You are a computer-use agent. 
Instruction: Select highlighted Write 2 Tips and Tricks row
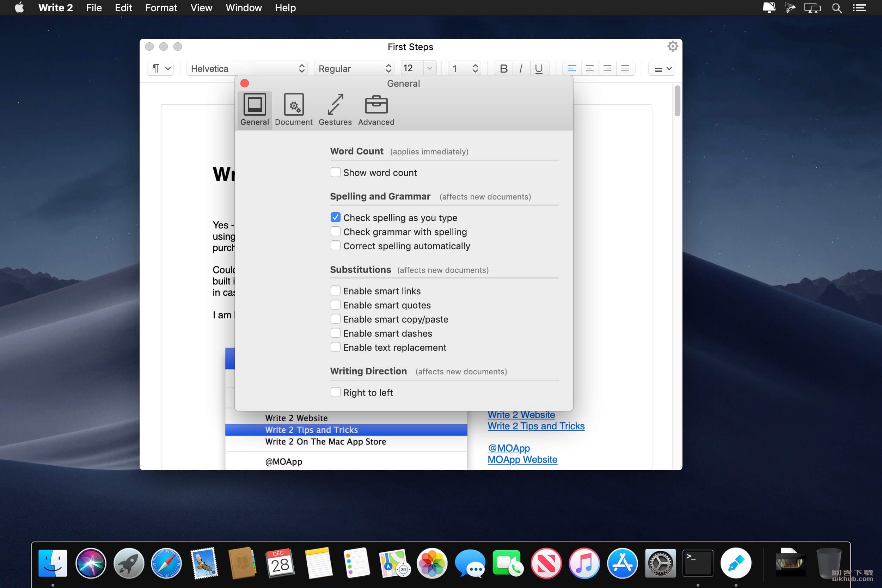tap(346, 430)
